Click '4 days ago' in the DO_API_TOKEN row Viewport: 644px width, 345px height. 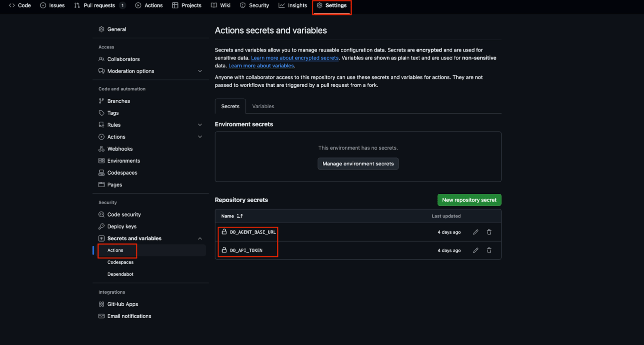point(449,251)
